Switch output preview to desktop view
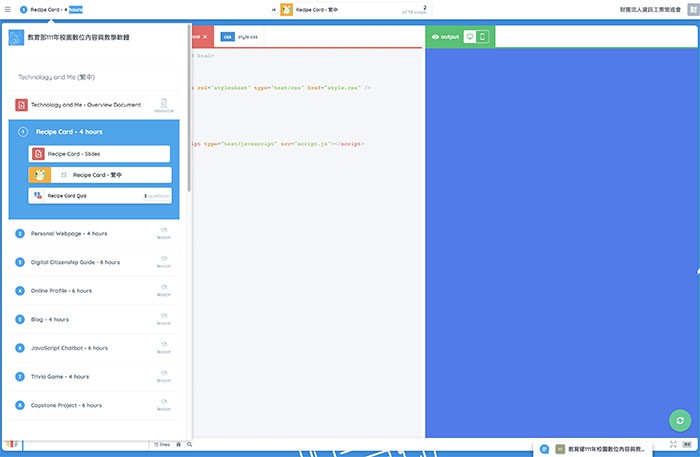The image size is (700, 457). coord(469,37)
